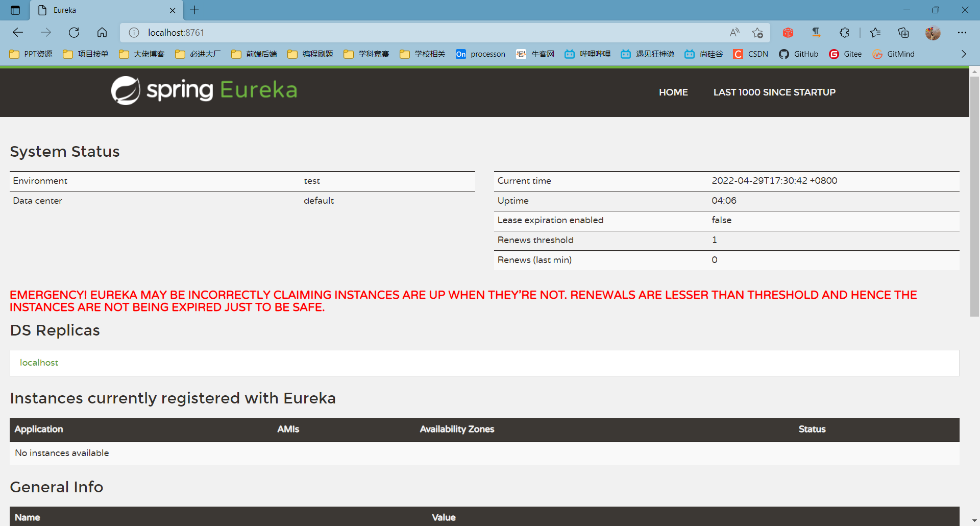Switch to HOME navigation item

tap(673, 92)
